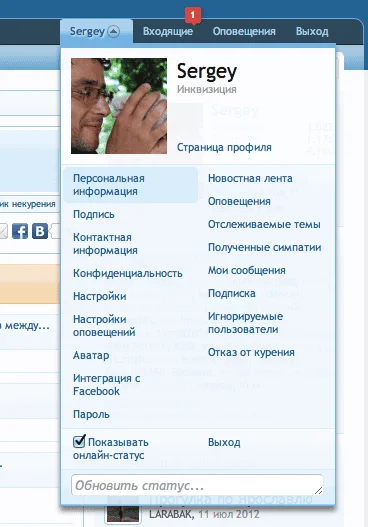Click Выход in the top navigation bar
Viewport: 368px width, 527px height.
coord(312,32)
